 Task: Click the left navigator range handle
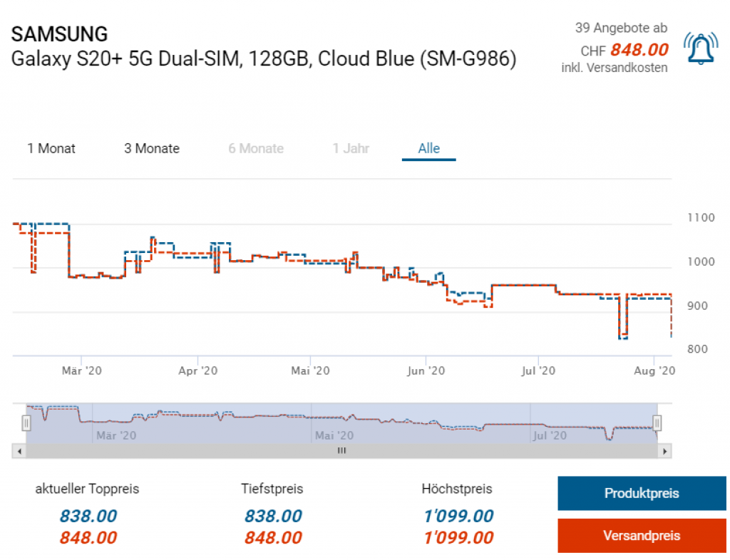coord(26,423)
